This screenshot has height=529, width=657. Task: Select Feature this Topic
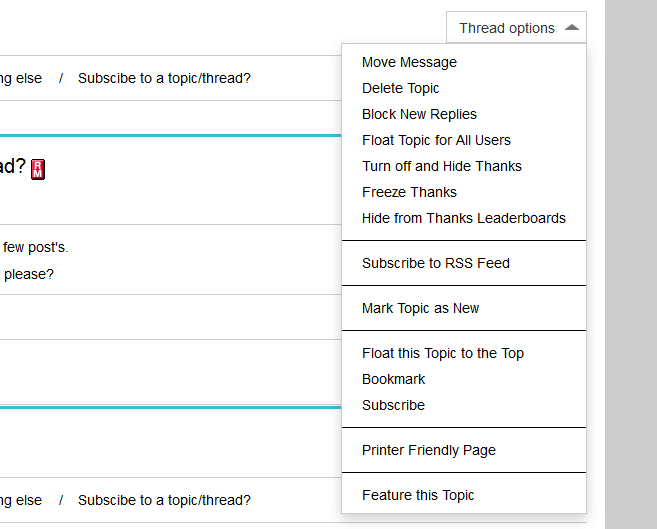click(x=417, y=495)
